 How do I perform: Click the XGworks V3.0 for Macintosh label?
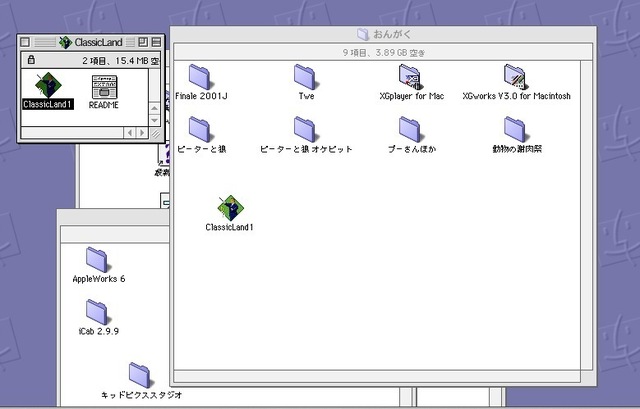coord(516,96)
